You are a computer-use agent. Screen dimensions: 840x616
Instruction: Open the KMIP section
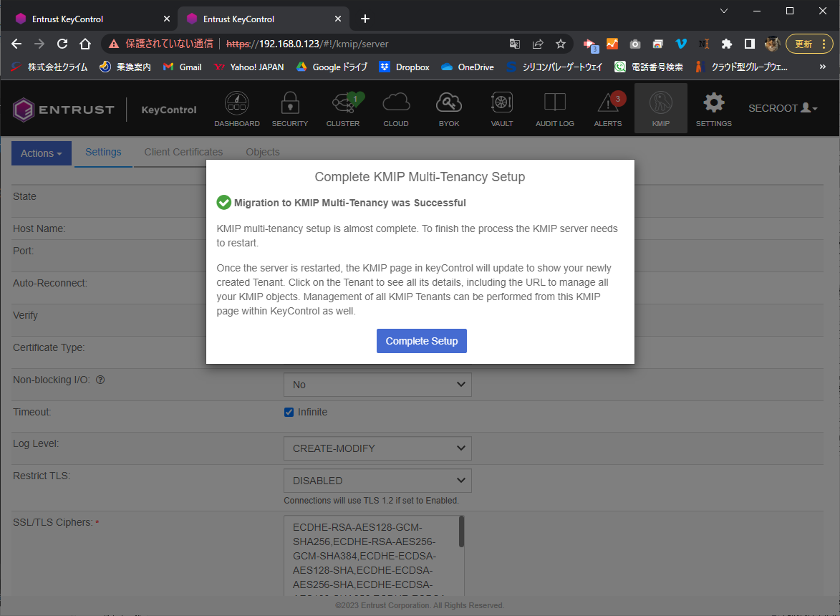click(661, 109)
